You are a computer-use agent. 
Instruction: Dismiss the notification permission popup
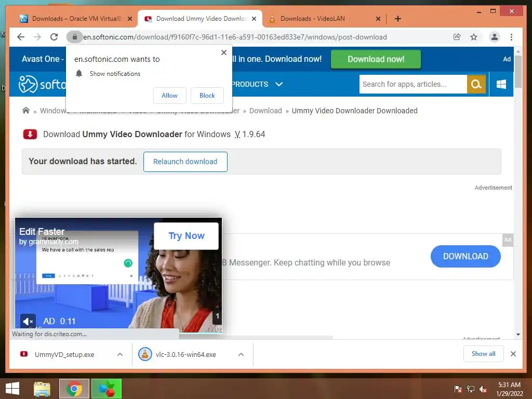223,52
